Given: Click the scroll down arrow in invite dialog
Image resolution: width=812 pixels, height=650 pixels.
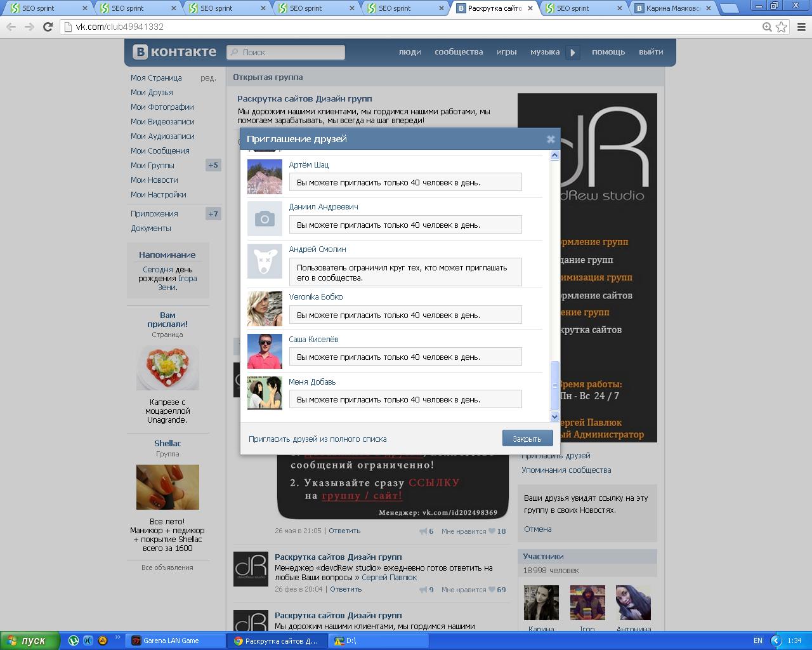Looking at the screenshot, I should [554, 417].
